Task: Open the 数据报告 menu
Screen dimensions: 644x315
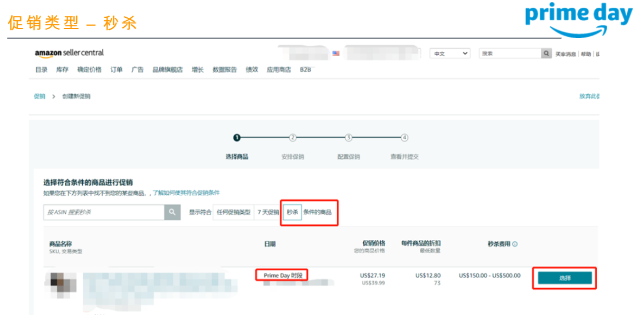Action: (x=225, y=70)
